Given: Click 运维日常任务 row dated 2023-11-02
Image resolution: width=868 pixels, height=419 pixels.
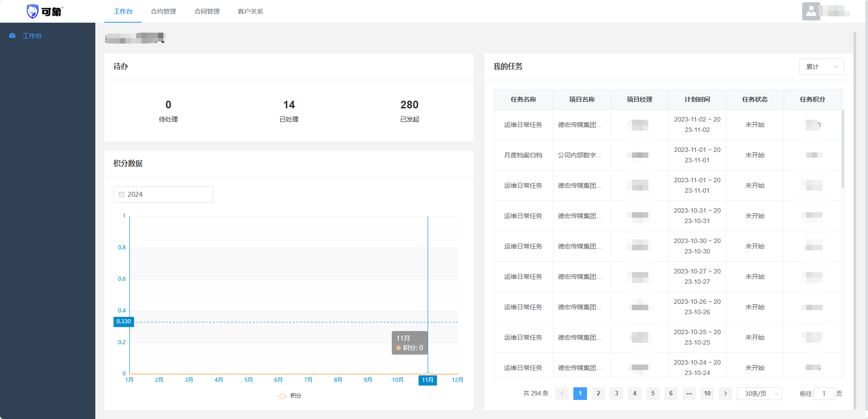Looking at the screenshot, I should point(667,125).
